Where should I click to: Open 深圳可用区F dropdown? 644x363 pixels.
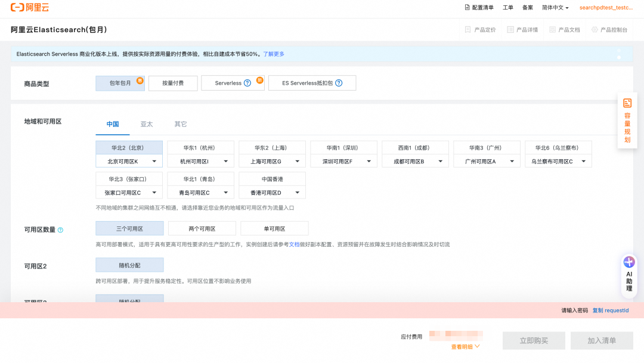coord(344,162)
